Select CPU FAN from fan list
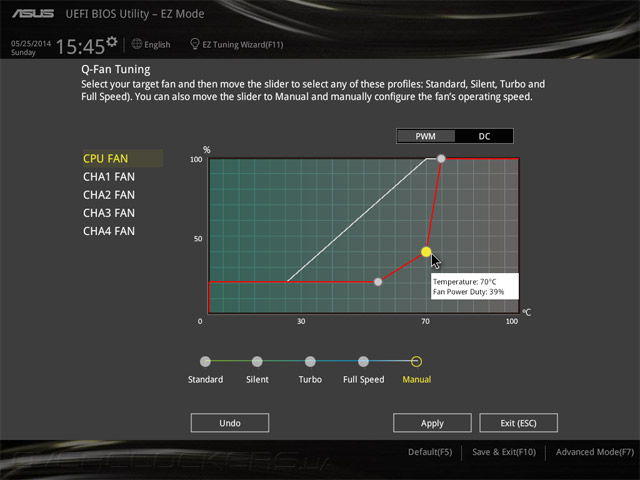Screen dimensions: 640x480 [122, 158]
